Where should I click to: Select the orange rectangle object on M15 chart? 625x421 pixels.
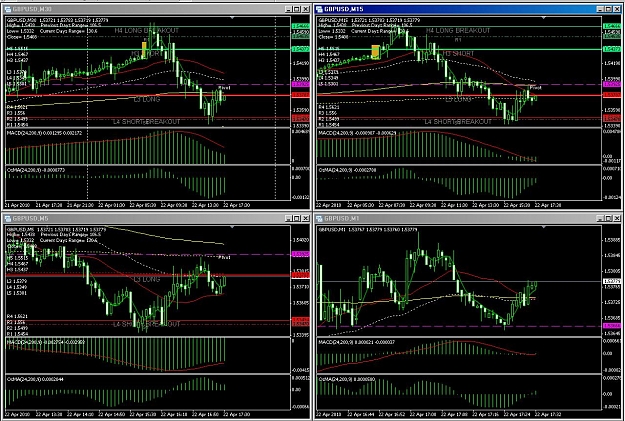click(x=375, y=52)
